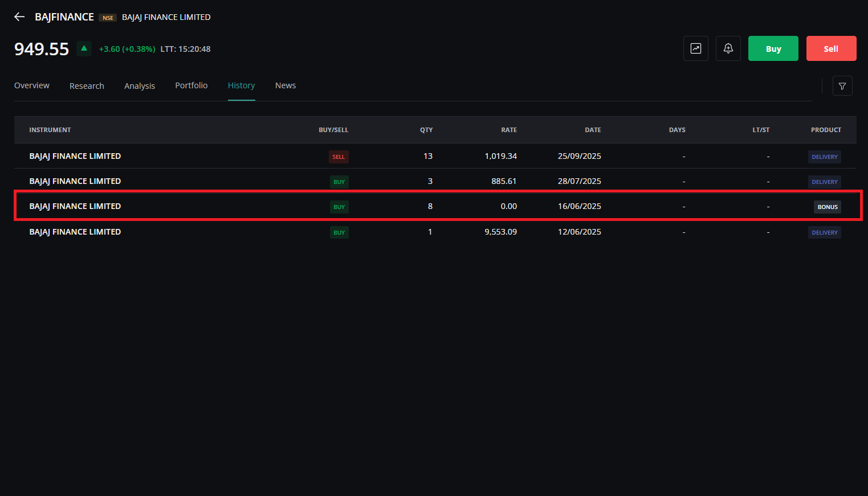Click the RATE column header
This screenshot has height=496, width=868.
tap(509, 130)
